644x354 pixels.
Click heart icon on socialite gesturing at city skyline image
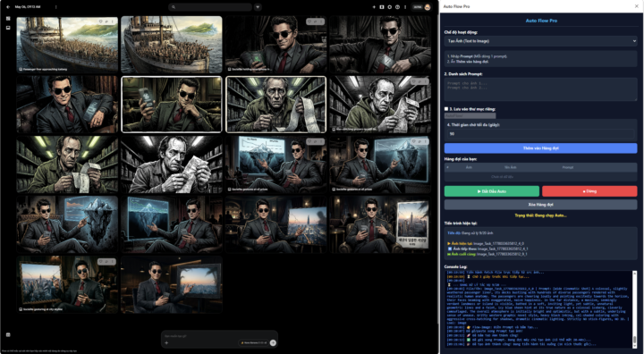[101, 261]
